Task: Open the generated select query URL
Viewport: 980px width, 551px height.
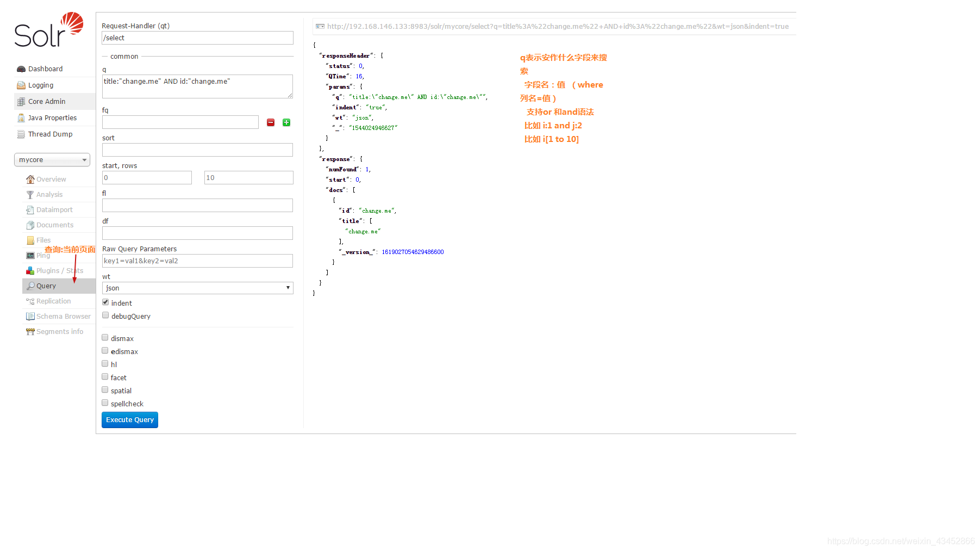Action: 558,26
